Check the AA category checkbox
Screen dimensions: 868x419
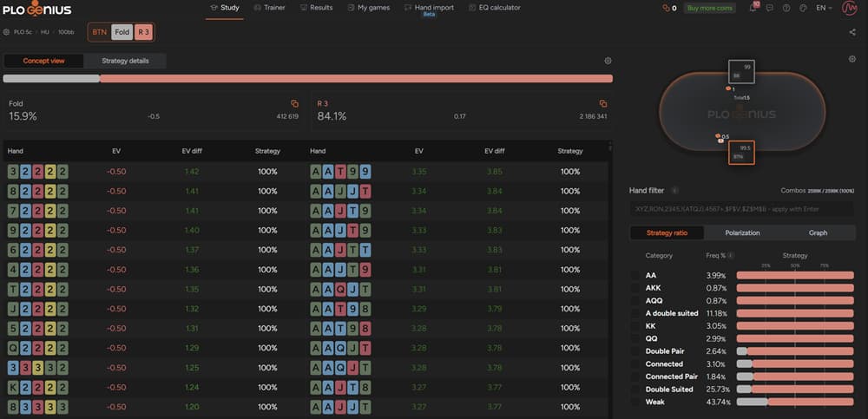click(x=635, y=275)
